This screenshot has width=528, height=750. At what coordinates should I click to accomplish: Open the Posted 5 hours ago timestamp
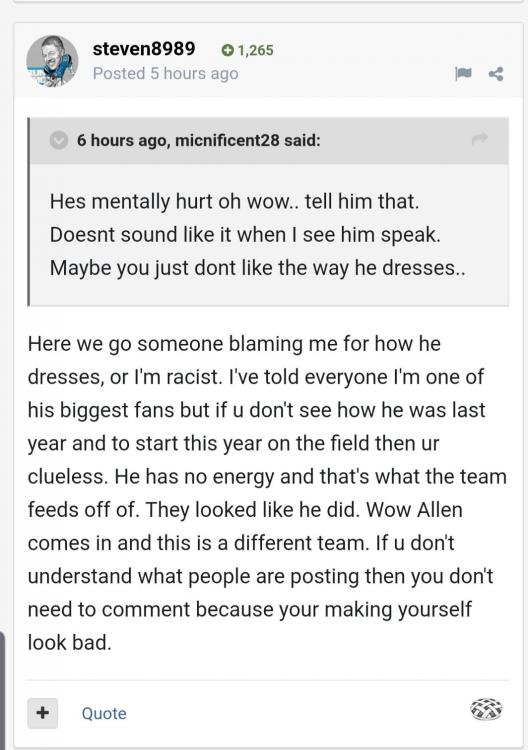[x=165, y=74]
